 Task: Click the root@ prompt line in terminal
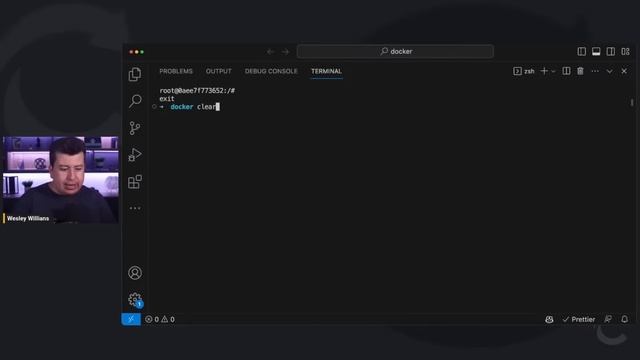(197, 91)
